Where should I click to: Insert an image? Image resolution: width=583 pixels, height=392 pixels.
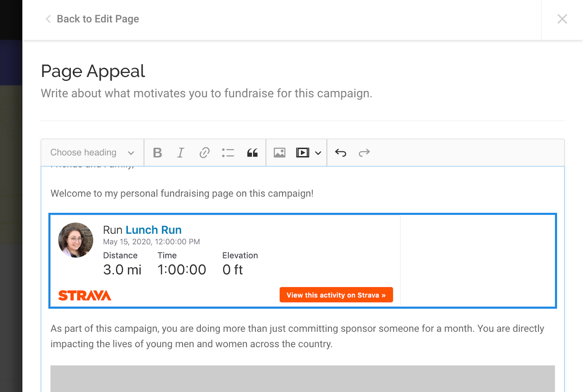[279, 153]
